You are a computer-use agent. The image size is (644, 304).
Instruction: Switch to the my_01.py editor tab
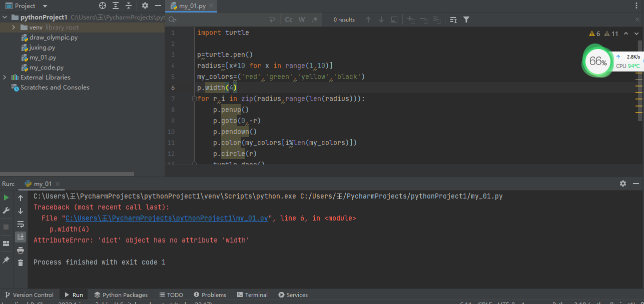coord(192,6)
